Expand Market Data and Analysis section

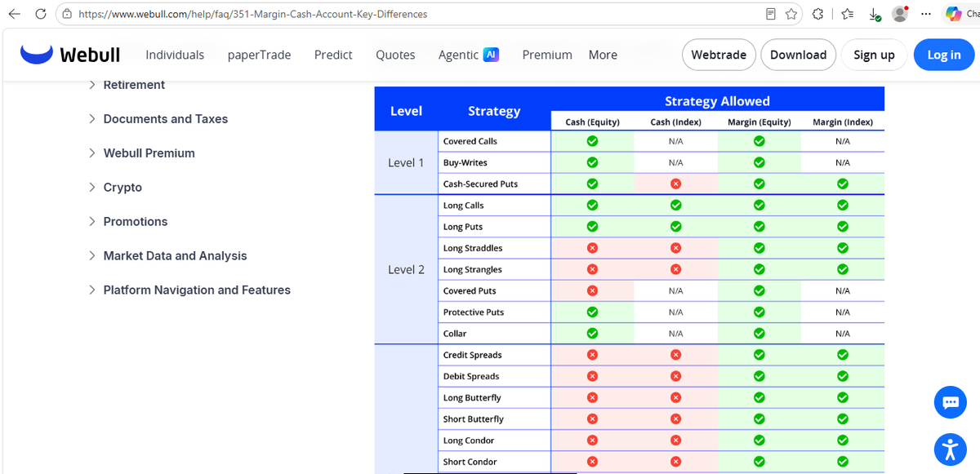[167, 256]
